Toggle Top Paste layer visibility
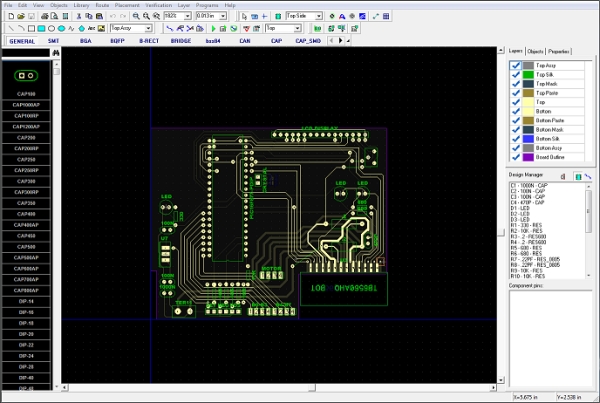 pos(515,93)
